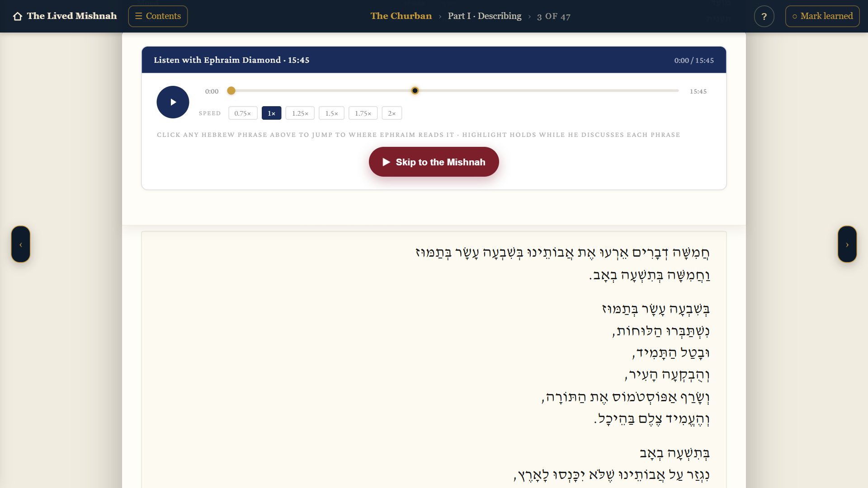Play the audio with the round play button
This screenshot has width=868, height=488.
click(173, 102)
